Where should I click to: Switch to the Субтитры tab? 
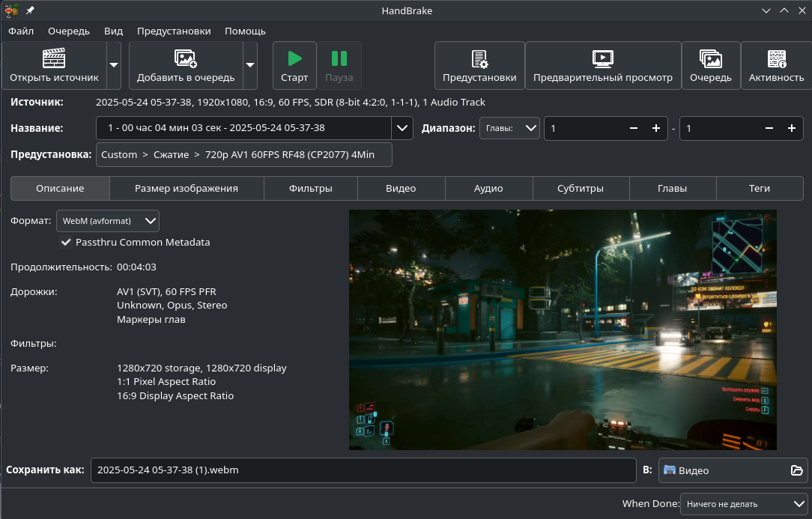(x=581, y=189)
